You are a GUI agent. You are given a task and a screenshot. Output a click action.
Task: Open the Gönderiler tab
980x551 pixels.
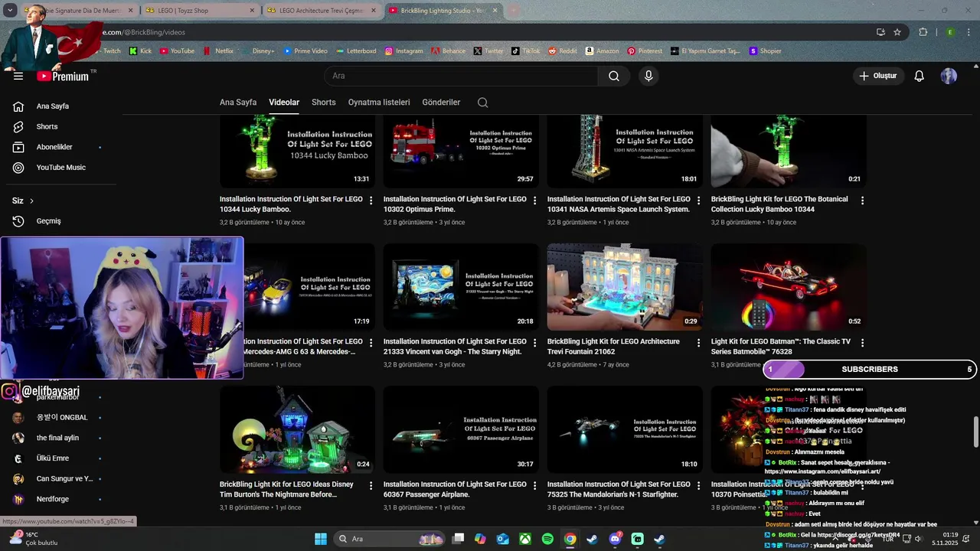[441, 103]
